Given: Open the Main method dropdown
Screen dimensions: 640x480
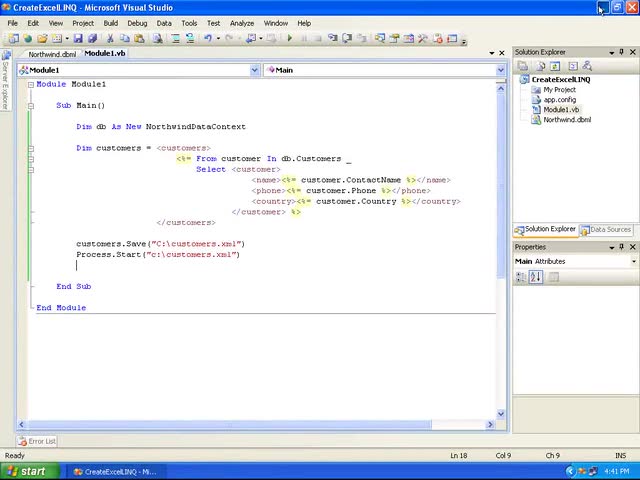Looking at the screenshot, I should click(x=500, y=70).
